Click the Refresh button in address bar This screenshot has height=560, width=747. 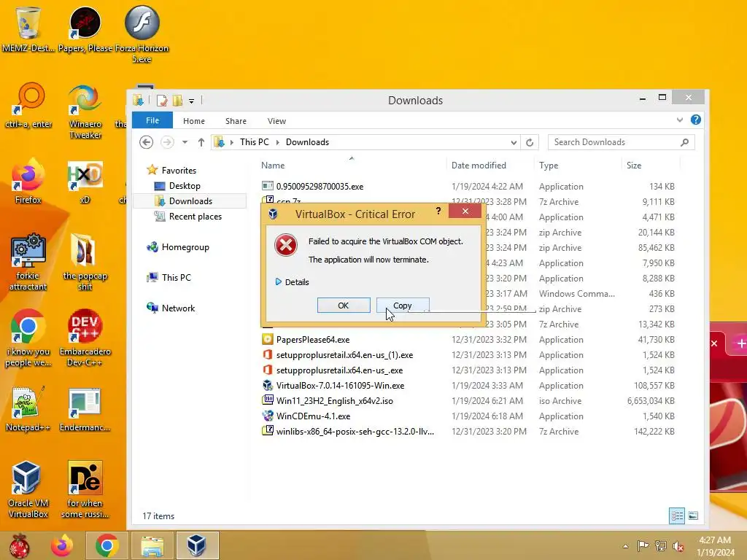point(530,142)
